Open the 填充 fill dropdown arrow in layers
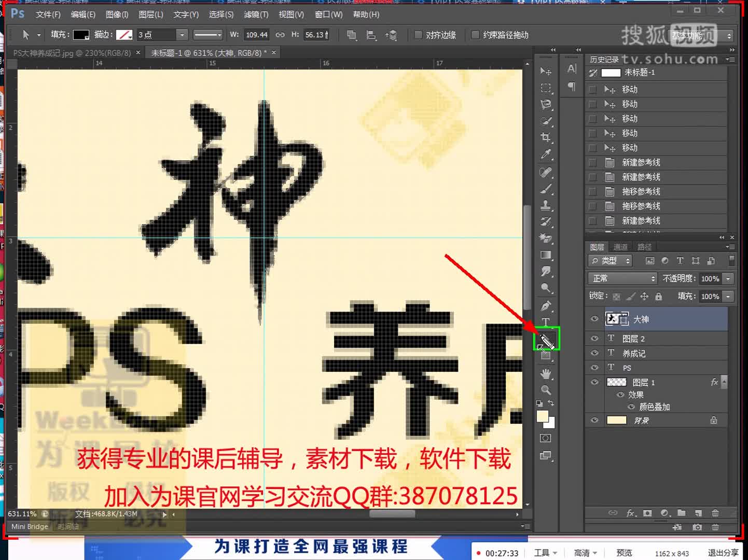The width and height of the screenshot is (748, 560). 728,296
